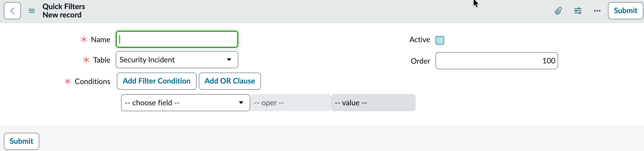644x151 pixels.
Task: Click the oper selector box
Action: pos(290,103)
